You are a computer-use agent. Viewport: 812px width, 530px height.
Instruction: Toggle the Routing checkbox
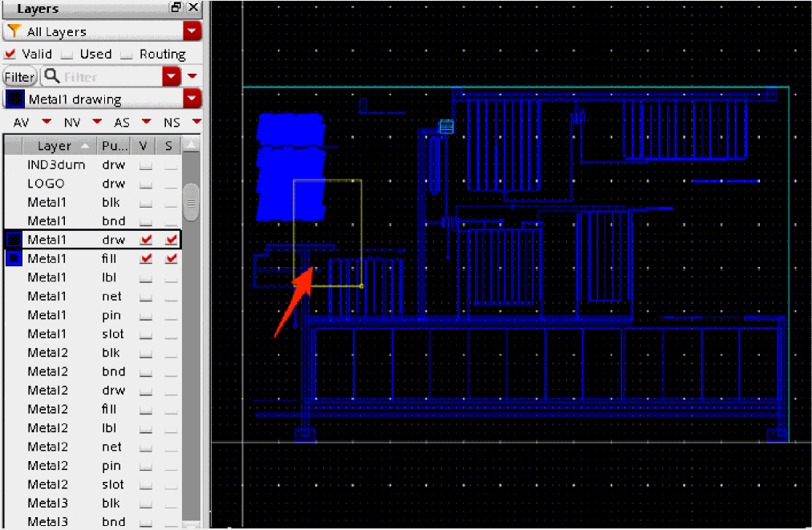127,55
